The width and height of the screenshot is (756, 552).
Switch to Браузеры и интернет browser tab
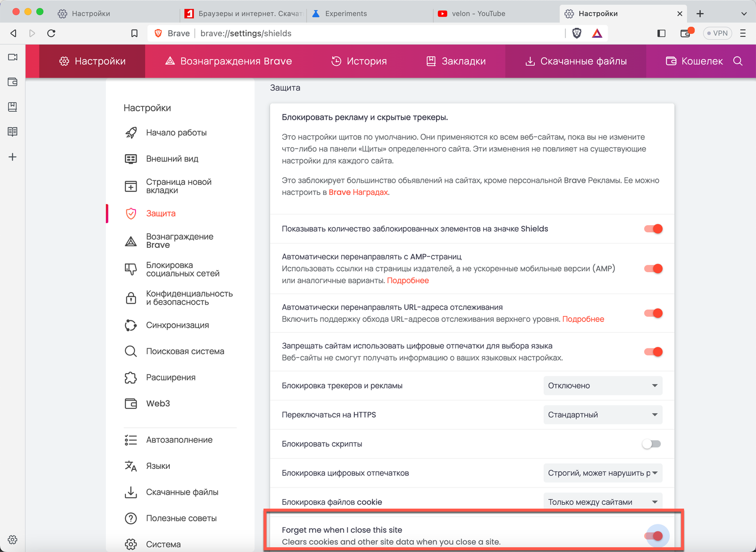tap(244, 14)
